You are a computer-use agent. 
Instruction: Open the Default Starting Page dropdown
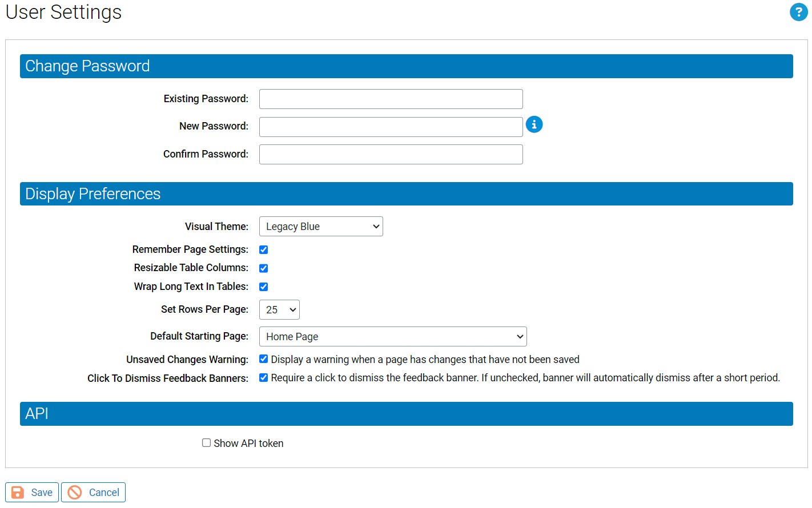point(393,336)
